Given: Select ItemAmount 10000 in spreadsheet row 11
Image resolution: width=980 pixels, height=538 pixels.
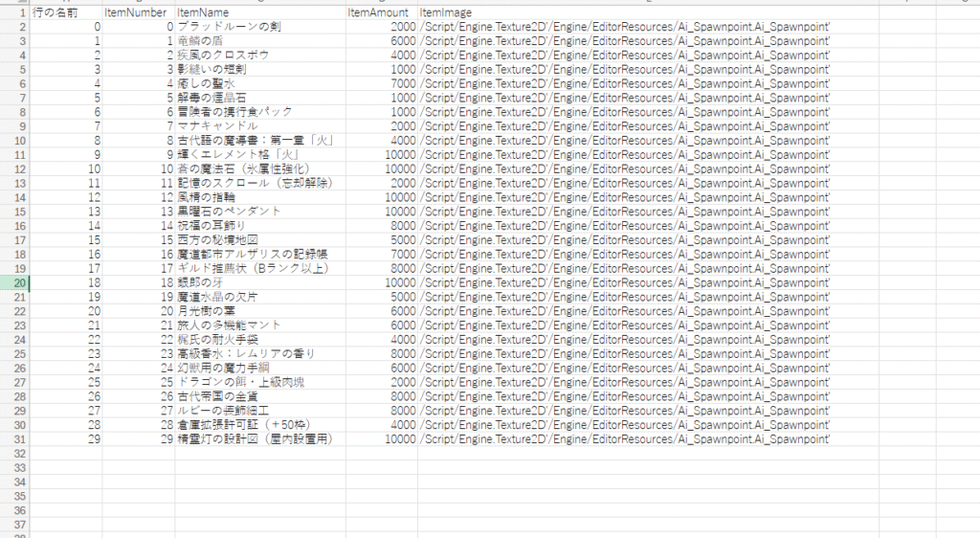Looking at the screenshot, I should point(382,154).
